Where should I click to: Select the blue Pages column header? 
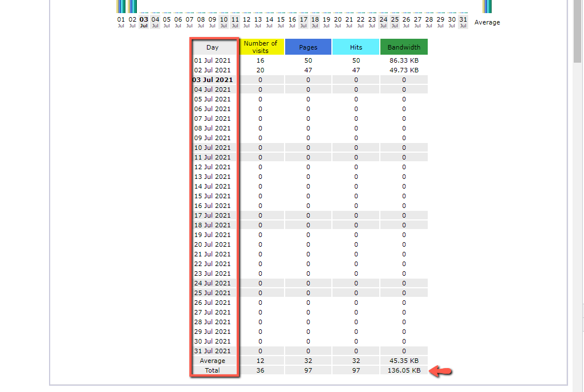308,47
